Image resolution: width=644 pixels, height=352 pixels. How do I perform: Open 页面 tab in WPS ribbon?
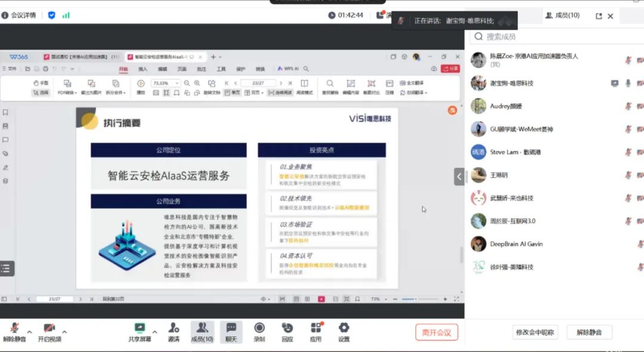click(182, 69)
